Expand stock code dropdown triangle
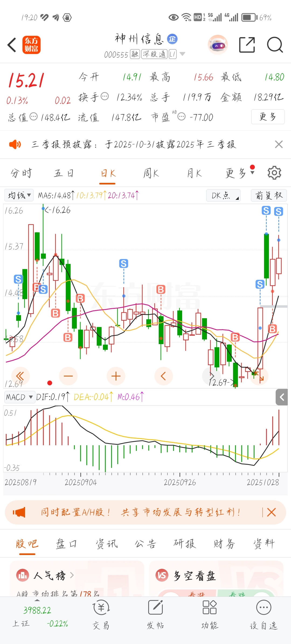Screen dimensions: 291x644 tap(182, 54)
